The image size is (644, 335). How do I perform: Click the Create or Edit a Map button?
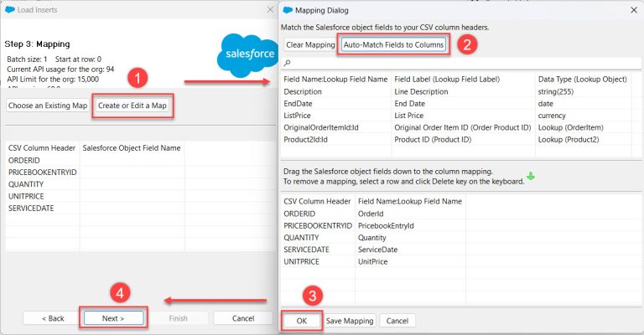[132, 106]
